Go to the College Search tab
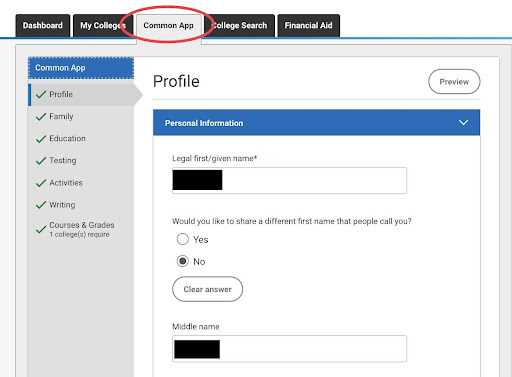 240,25
